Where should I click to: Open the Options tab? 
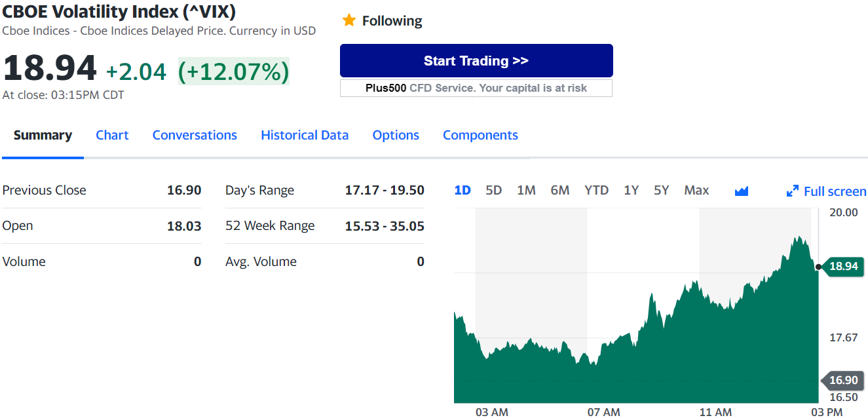[x=396, y=135]
